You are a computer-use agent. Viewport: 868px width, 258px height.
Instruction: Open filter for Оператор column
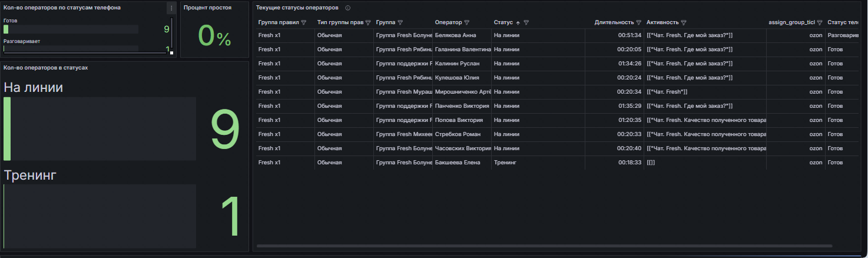(466, 22)
